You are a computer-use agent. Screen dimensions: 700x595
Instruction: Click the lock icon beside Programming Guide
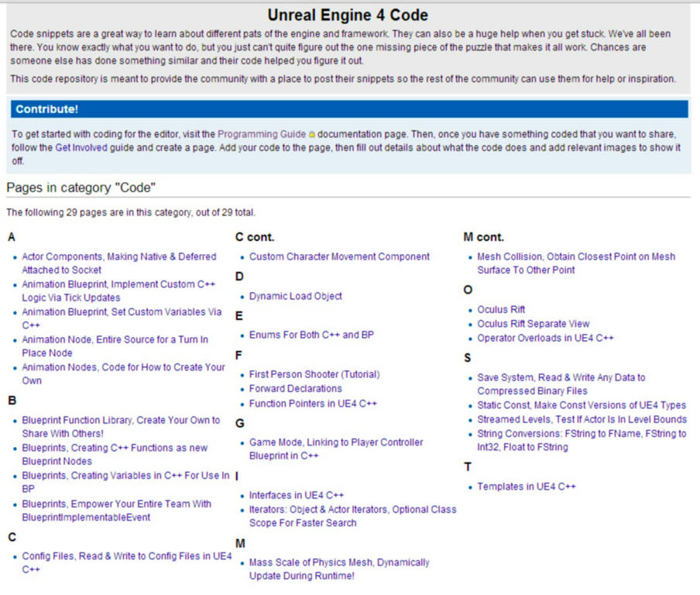click(x=311, y=135)
